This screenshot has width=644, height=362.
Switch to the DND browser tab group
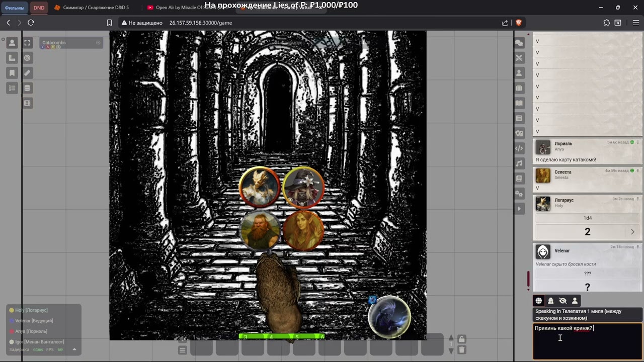point(39,8)
